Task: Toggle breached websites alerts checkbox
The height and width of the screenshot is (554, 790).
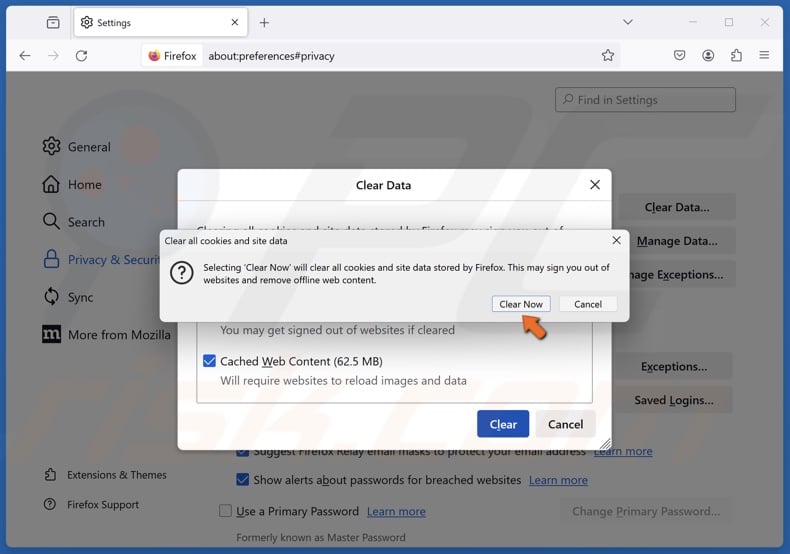Action: point(242,479)
